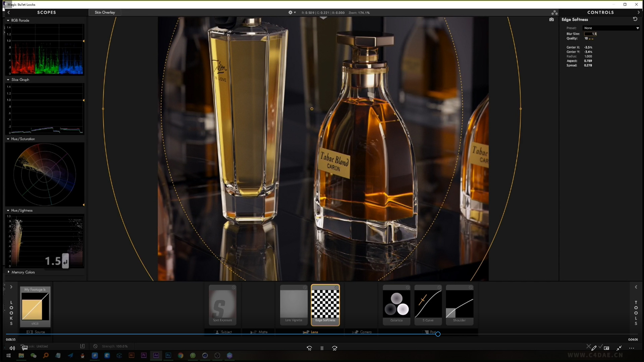The image size is (644, 362).
Task: Select the Lens Vignette tool card
Action: tap(294, 305)
